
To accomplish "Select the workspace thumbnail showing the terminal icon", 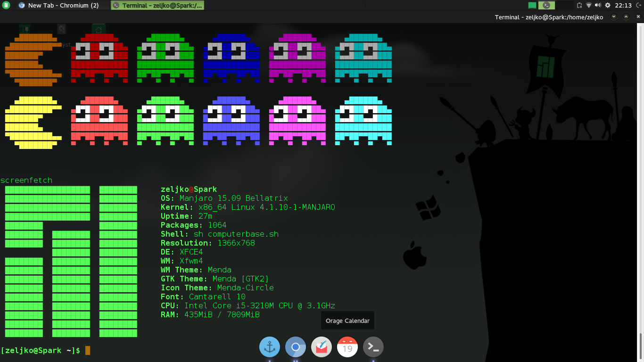I will tap(546, 6).
